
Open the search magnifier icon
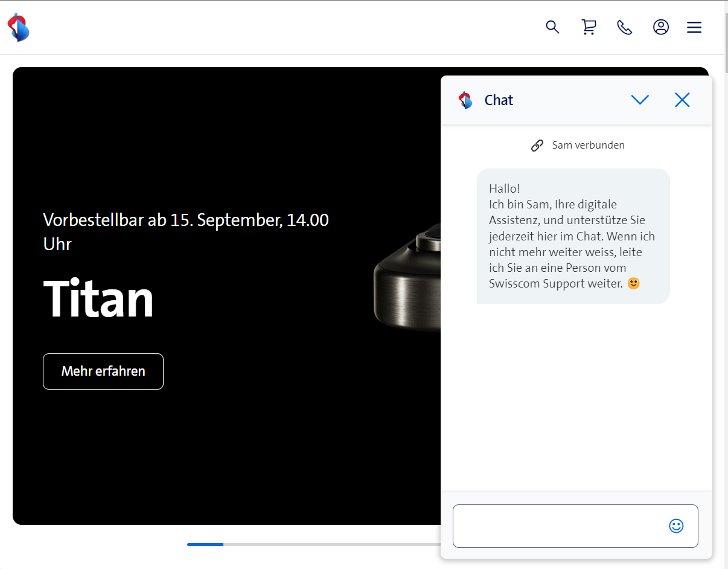click(x=552, y=27)
